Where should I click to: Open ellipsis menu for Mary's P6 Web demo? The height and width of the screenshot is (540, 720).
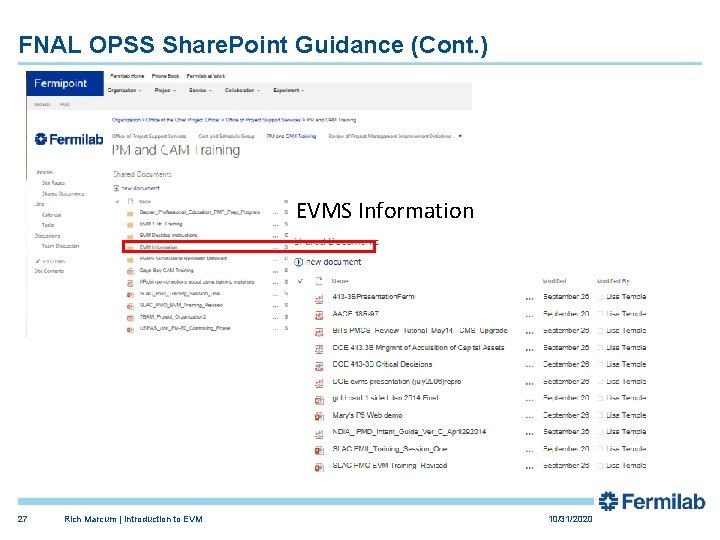pyautogui.click(x=529, y=416)
